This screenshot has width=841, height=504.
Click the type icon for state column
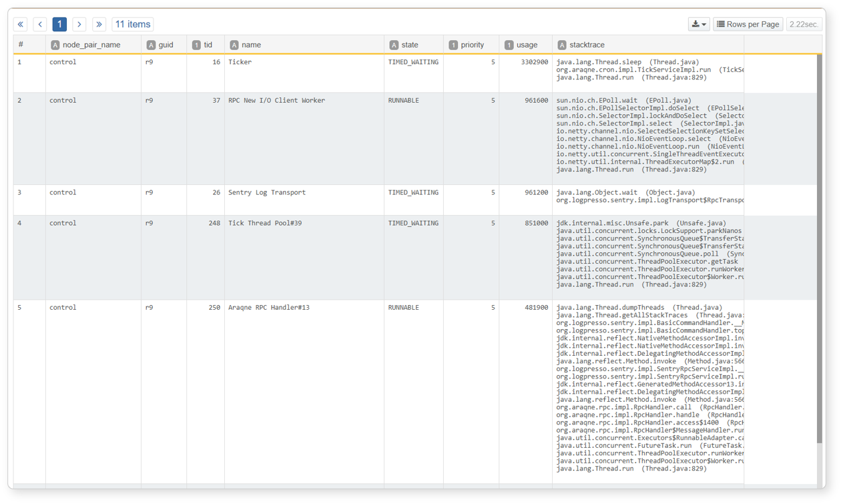pyautogui.click(x=394, y=45)
